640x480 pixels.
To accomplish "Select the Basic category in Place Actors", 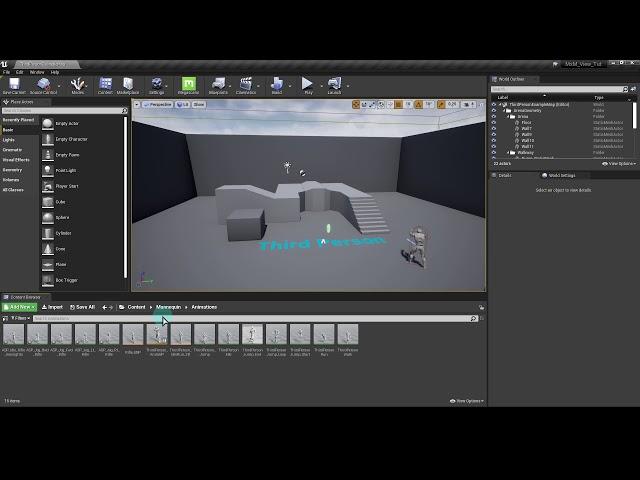I will click(19, 130).
